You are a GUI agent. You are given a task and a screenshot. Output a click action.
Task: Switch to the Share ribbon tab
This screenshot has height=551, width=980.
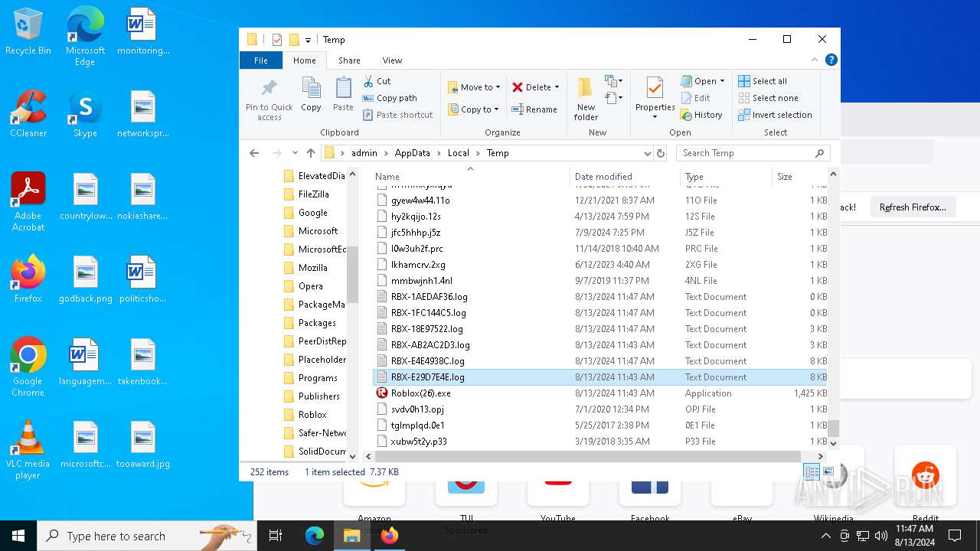tap(349, 60)
